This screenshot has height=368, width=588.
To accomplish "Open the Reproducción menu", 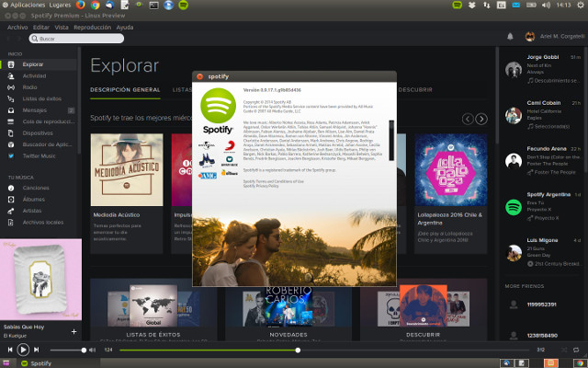I will [92, 27].
